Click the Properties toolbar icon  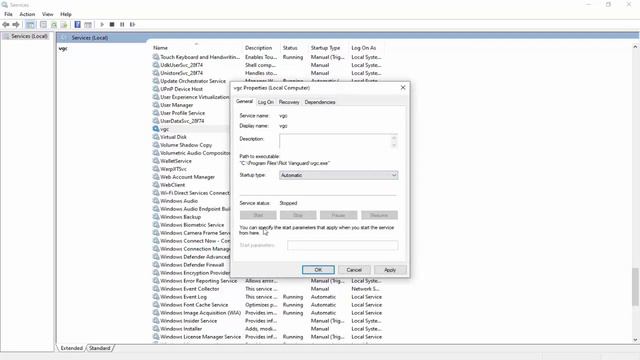pos(43,24)
